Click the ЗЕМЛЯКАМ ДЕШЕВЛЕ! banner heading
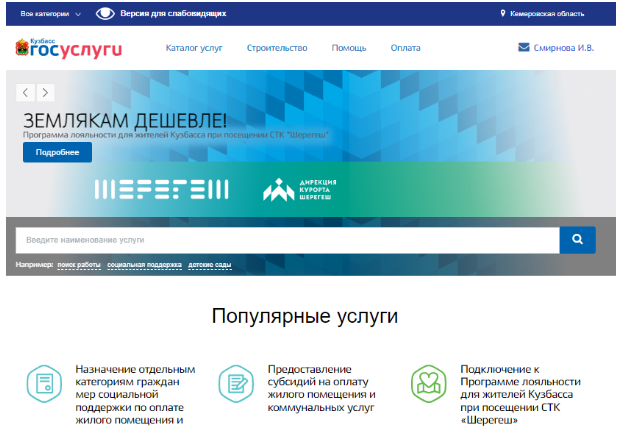The width and height of the screenshot is (623, 437). (125, 120)
